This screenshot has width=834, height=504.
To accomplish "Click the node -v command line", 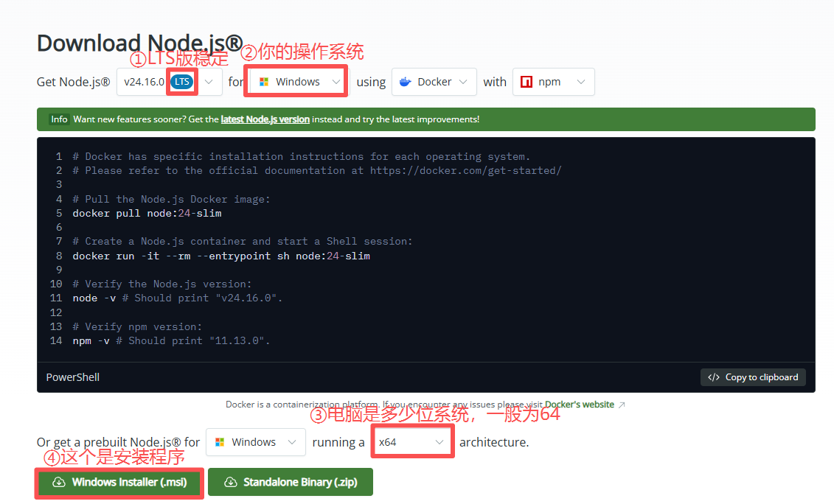I will pos(177,298).
